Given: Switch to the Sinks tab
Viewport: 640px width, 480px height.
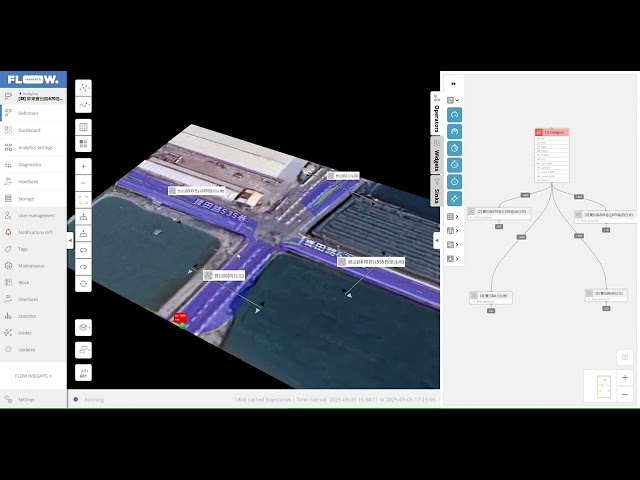Looking at the screenshot, I should [437, 194].
